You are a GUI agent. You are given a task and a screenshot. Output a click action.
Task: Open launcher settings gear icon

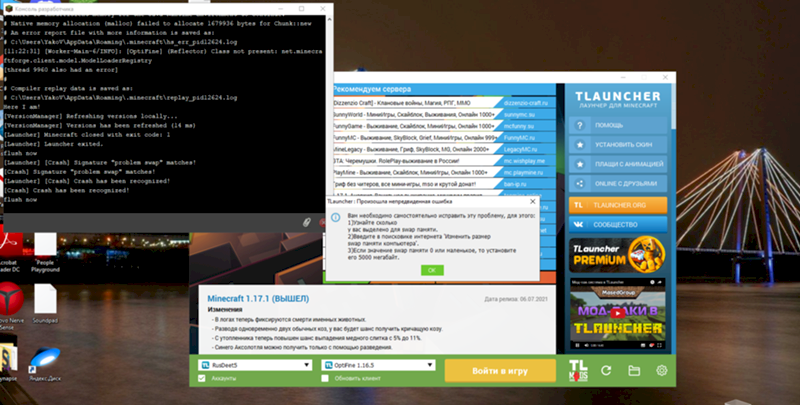tap(661, 370)
